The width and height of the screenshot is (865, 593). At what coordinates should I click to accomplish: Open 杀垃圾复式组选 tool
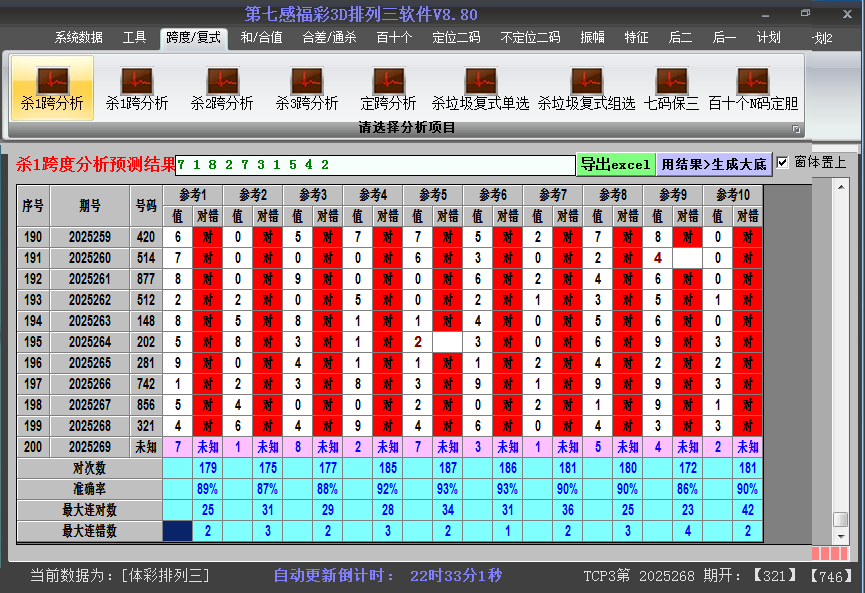tap(585, 88)
